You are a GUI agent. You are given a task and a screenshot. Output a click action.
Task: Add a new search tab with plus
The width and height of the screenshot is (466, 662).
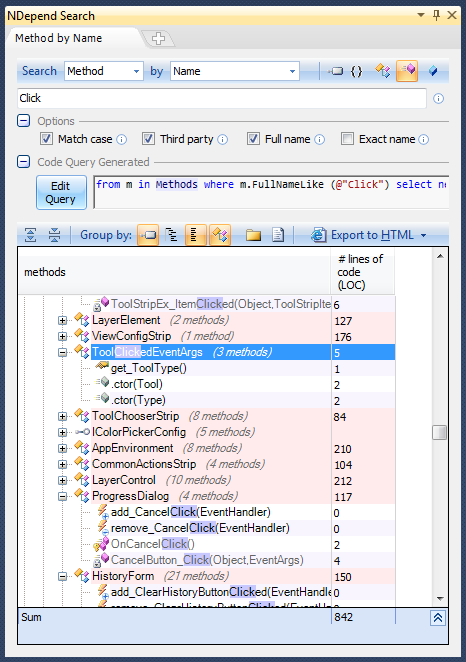coord(158,38)
